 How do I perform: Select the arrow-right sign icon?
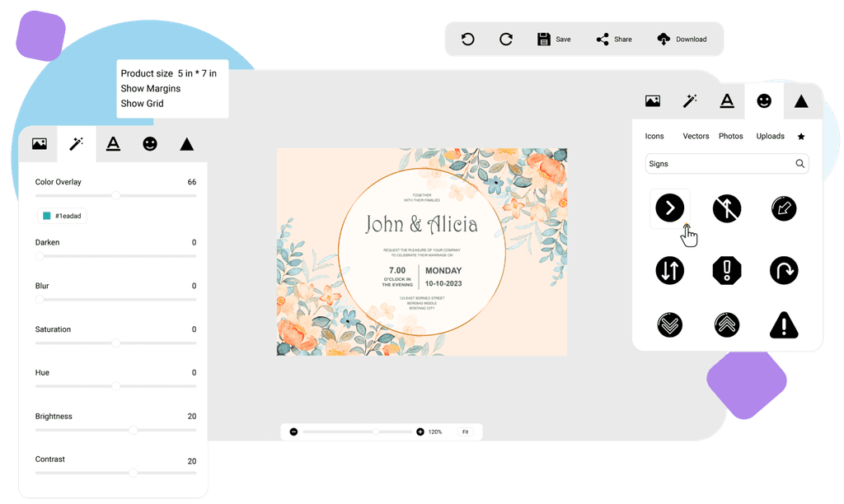pyautogui.click(x=670, y=208)
